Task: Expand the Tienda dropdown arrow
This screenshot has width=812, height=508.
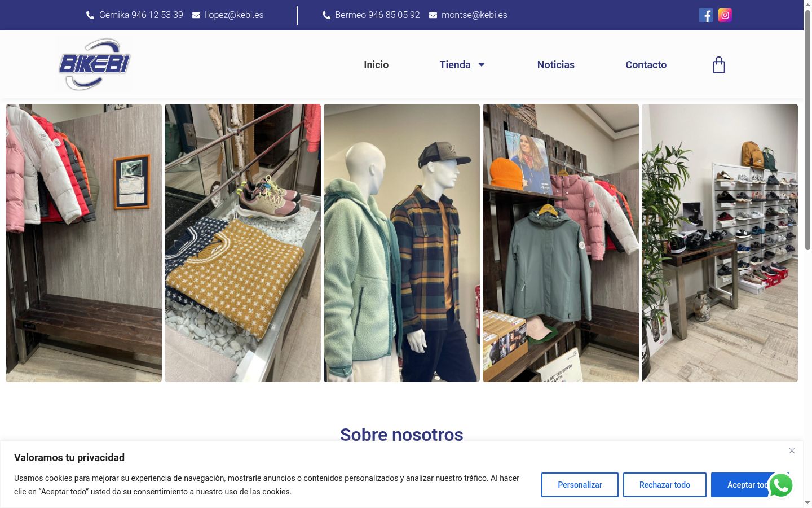Action: coord(482,65)
